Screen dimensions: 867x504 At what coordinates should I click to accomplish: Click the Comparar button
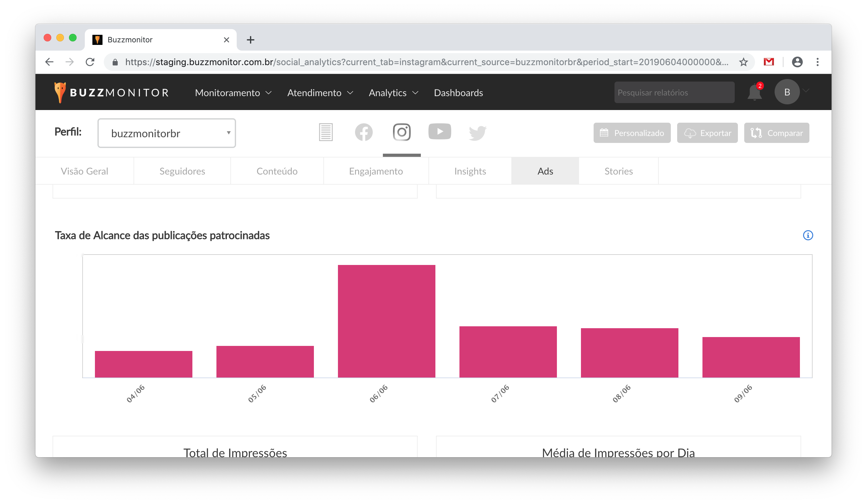tap(776, 133)
